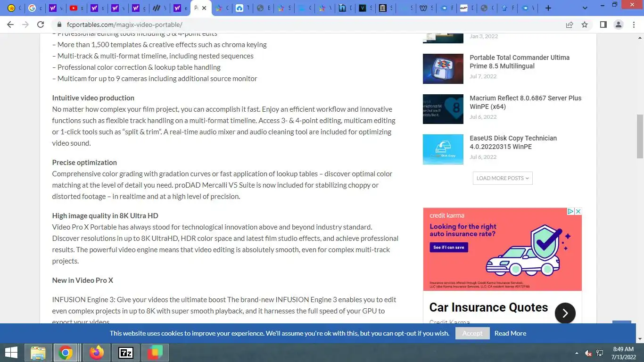644x362 pixels.
Task: Reload the current page
Action: [x=41, y=25]
